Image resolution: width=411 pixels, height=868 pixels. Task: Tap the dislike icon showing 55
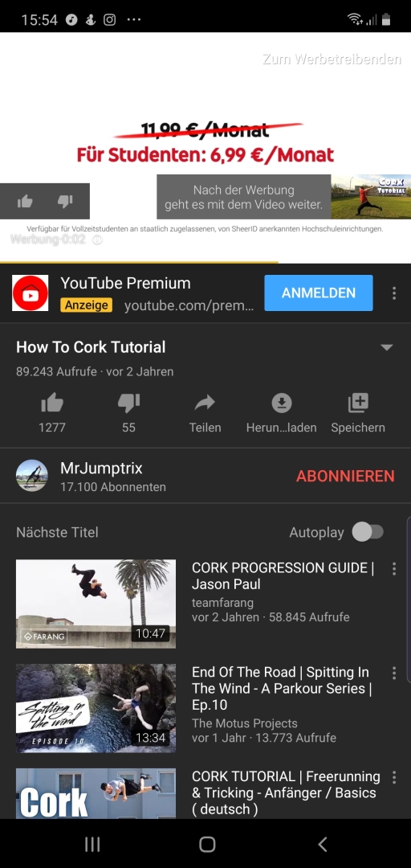tap(128, 403)
